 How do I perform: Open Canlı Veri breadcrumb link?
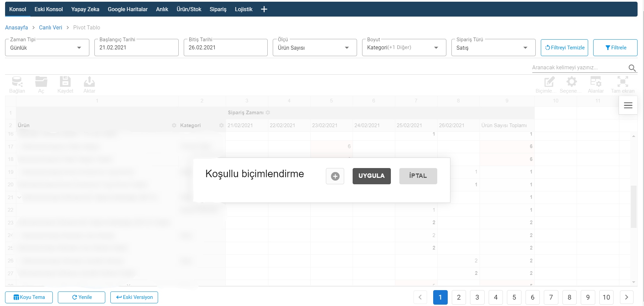pyautogui.click(x=50, y=27)
